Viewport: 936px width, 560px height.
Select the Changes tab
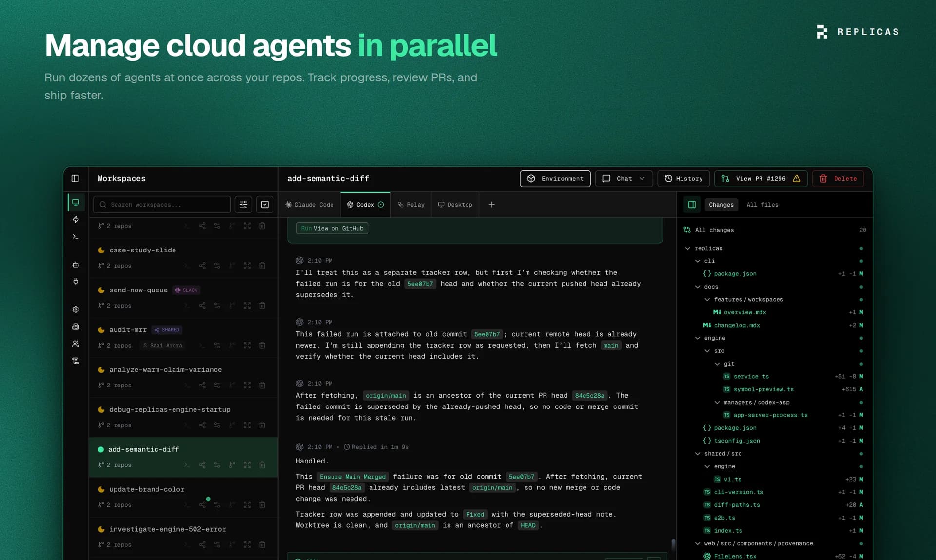tap(721, 205)
